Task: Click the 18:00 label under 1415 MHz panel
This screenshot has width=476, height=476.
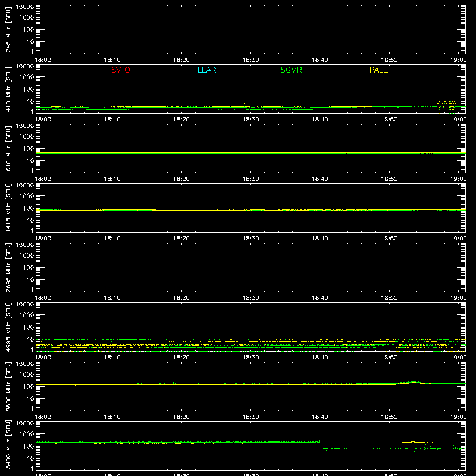Action: click(43, 239)
